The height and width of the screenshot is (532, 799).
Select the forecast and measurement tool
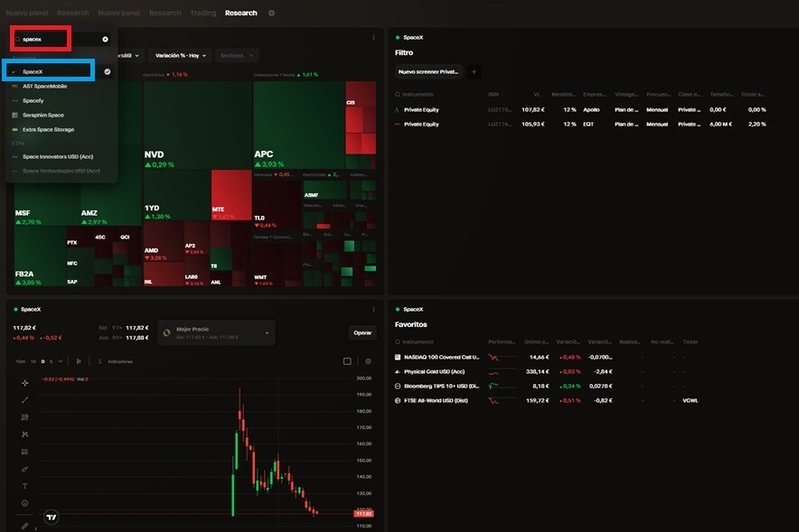[25, 452]
